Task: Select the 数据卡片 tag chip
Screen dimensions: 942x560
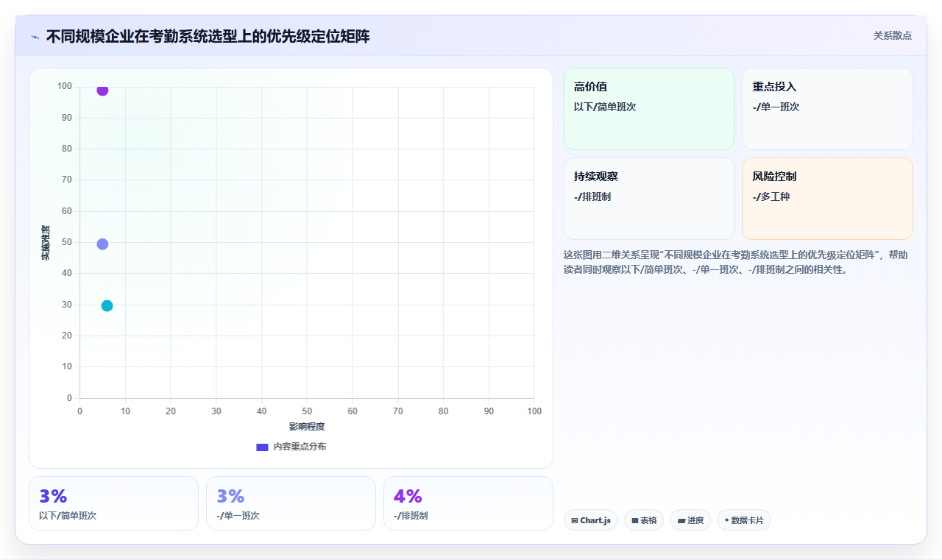Action: (x=744, y=520)
